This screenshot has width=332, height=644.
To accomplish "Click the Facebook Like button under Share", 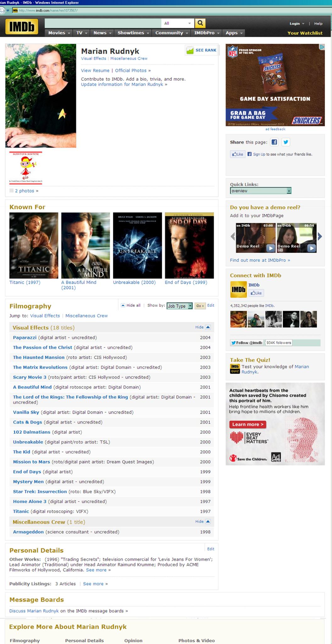I will click(x=238, y=154).
